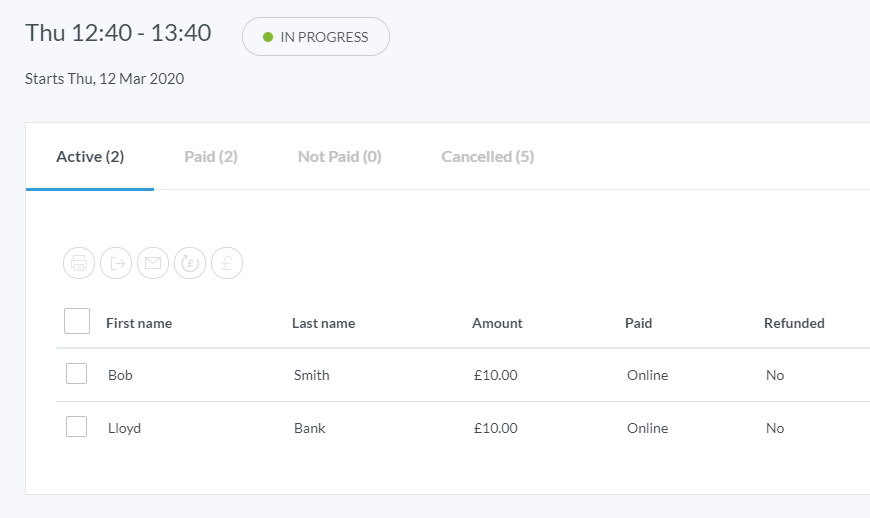
Task: Click the print icon above the table
Action: pyautogui.click(x=79, y=264)
